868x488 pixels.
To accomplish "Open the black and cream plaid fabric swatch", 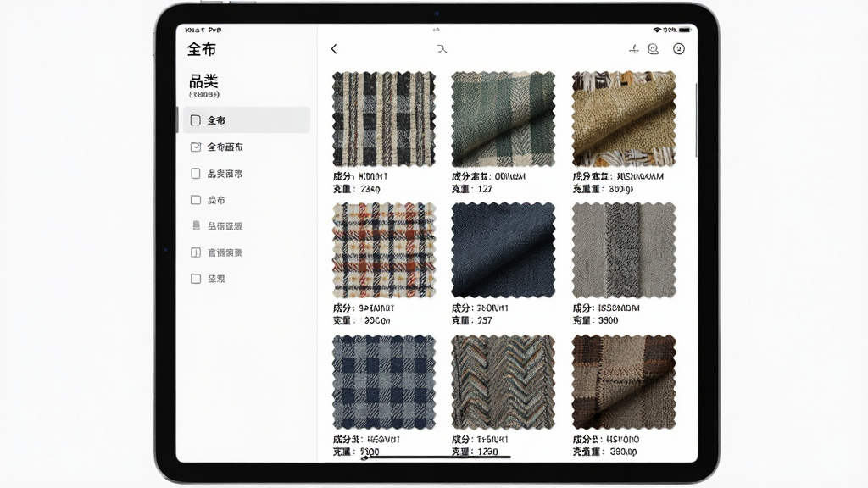I will (384, 119).
